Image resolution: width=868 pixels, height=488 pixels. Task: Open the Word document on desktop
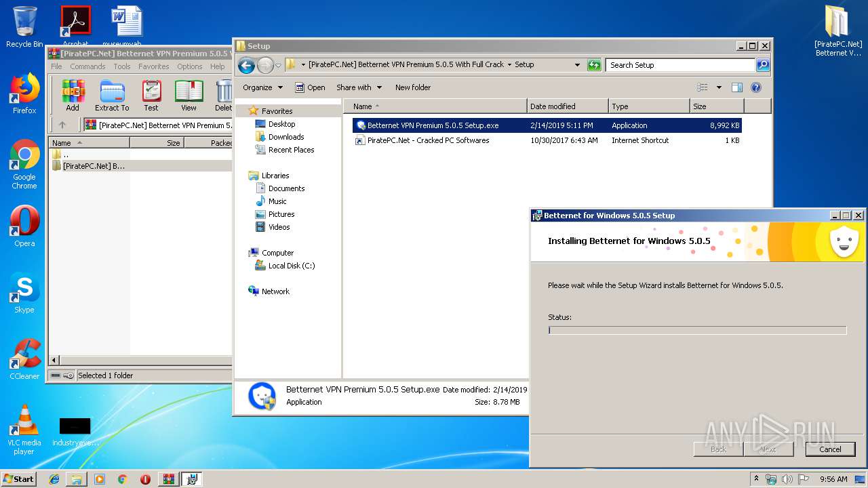click(x=127, y=26)
